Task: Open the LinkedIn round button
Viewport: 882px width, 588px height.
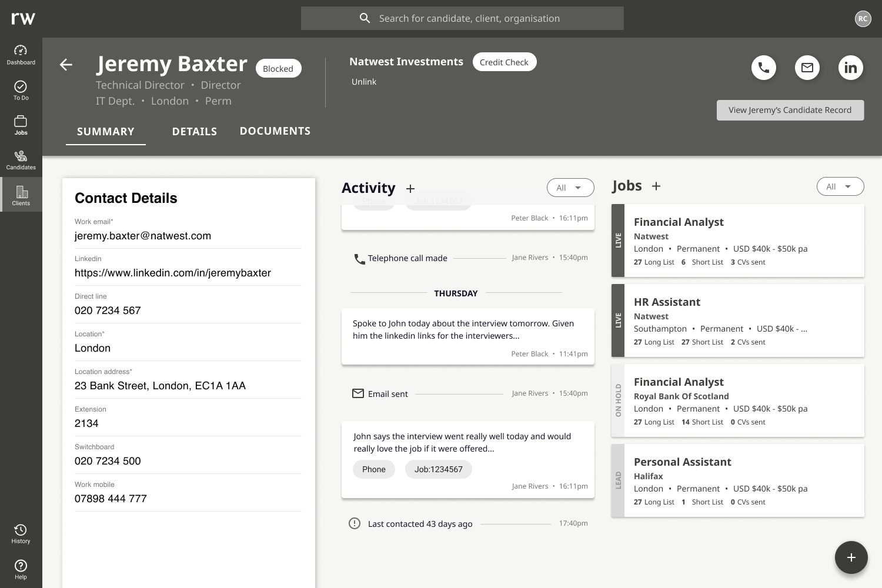Action: [x=851, y=68]
